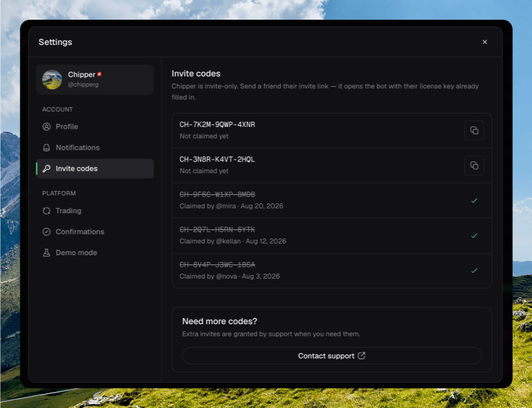
Task: Click 'Claimed by @nova · Aug 3, 2026'
Action: [230, 276]
